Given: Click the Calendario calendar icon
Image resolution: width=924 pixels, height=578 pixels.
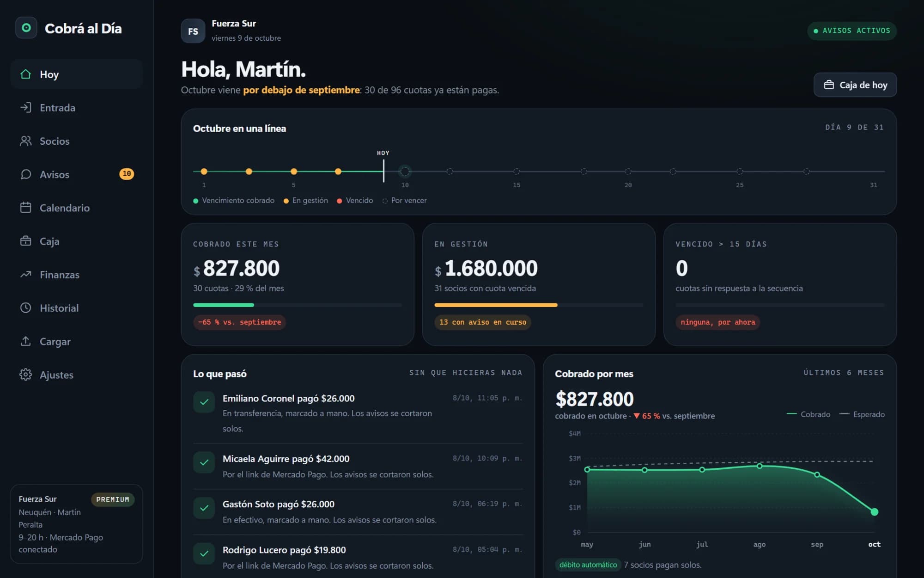Looking at the screenshot, I should tap(26, 208).
